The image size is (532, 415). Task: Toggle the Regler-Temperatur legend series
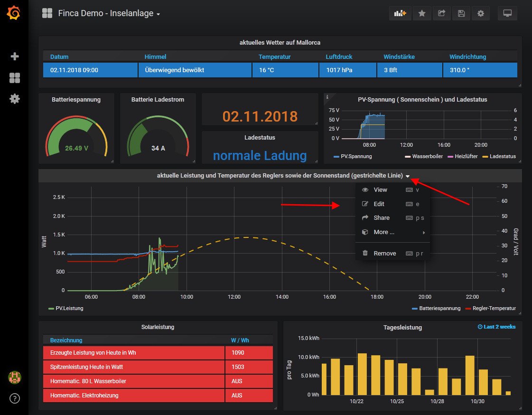494,308
